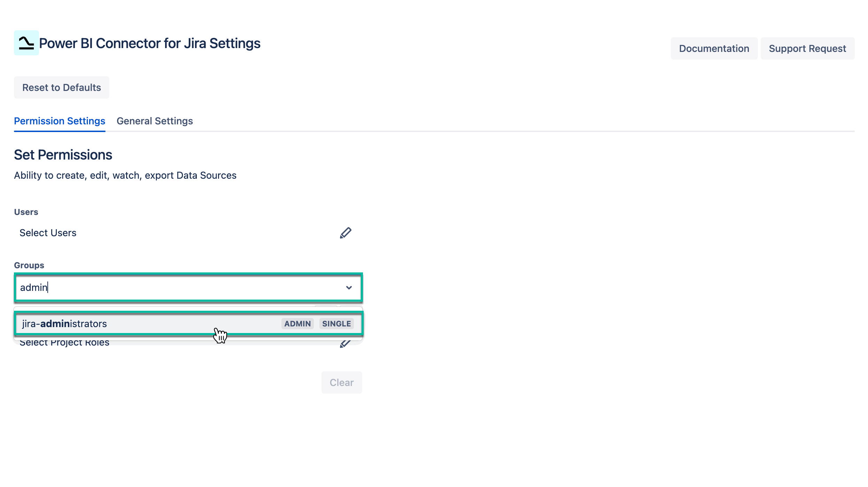Click the ADMIN tag on jira-administrators
The width and height of the screenshot is (868, 487).
pos(297,324)
